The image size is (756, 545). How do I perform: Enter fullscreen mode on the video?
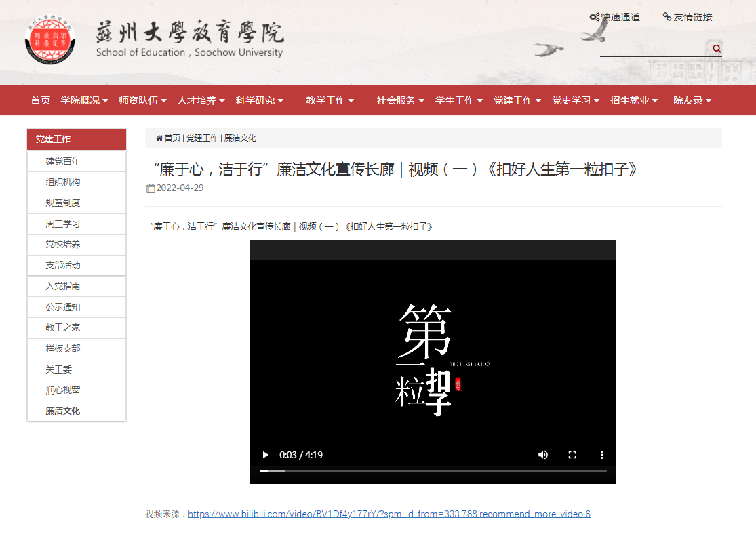tap(572, 455)
